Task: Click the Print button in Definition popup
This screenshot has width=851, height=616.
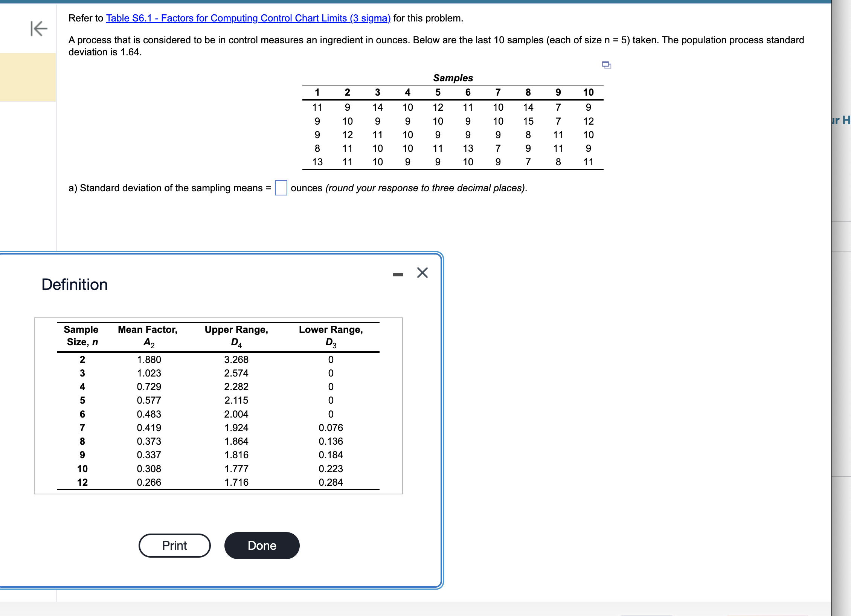Action: [174, 545]
